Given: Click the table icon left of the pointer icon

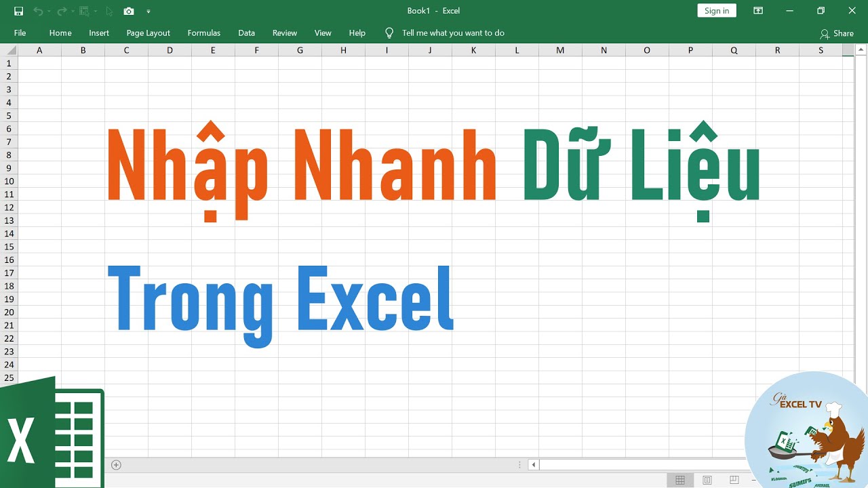Looking at the screenshot, I should tap(84, 11).
